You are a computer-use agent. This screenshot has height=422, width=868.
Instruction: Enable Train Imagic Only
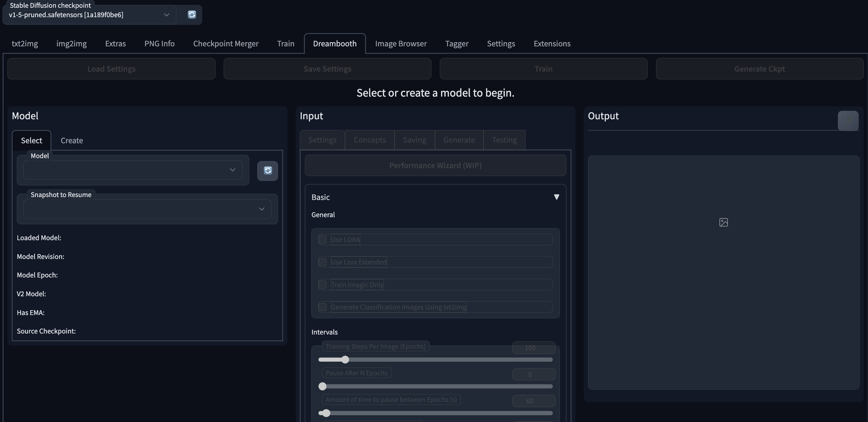322,284
